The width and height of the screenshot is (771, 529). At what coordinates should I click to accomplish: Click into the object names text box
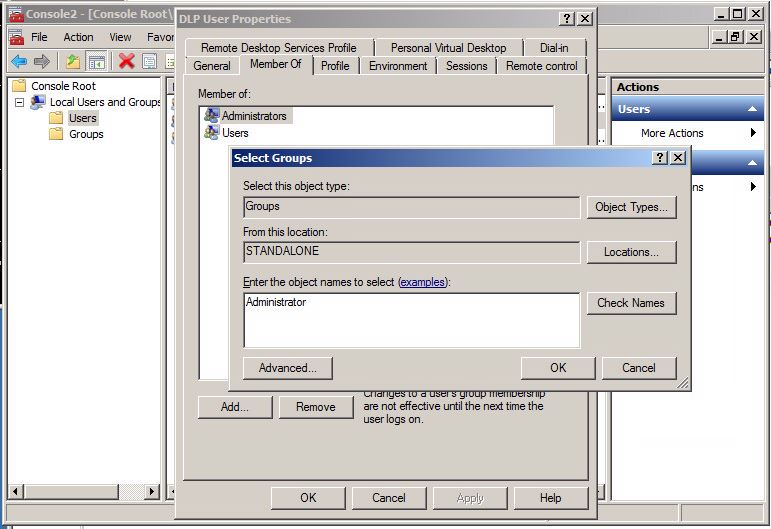411,320
